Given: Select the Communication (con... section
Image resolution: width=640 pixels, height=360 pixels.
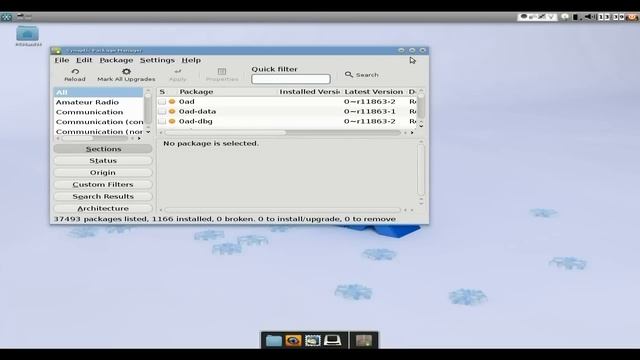Looking at the screenshot, I should [98, 122].
